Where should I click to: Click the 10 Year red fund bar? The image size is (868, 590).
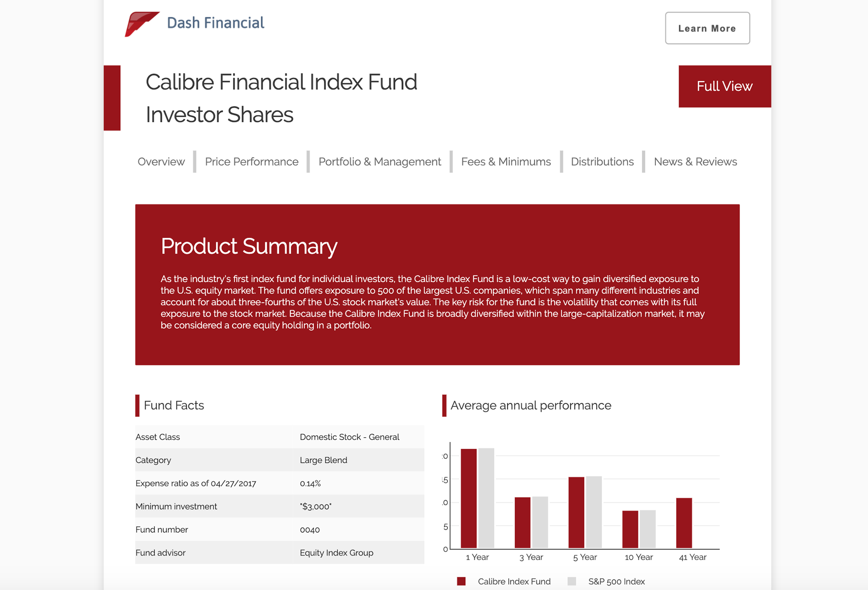click(x=630, y=529)
